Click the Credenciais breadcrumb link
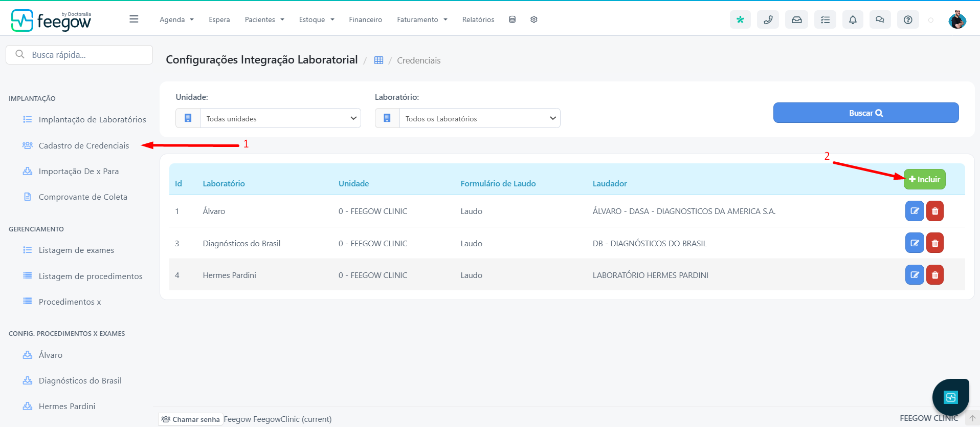This screenshot has width=980, height=427. [418, 60]
